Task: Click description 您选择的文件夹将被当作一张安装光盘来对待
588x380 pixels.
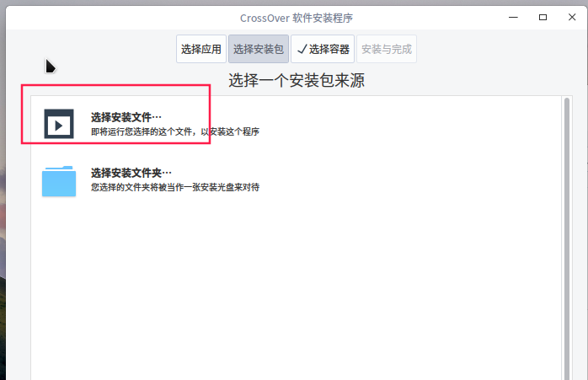Action: [x=175, y=187]
